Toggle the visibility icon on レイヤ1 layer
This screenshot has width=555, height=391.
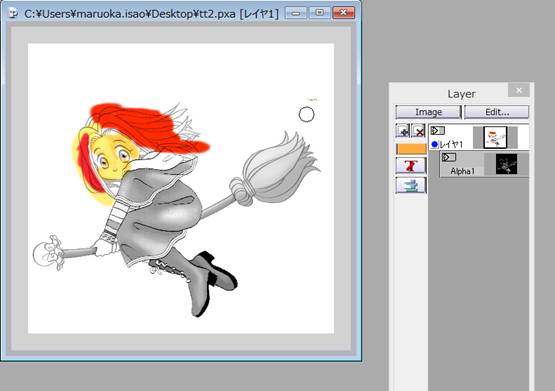pos(437,131)
